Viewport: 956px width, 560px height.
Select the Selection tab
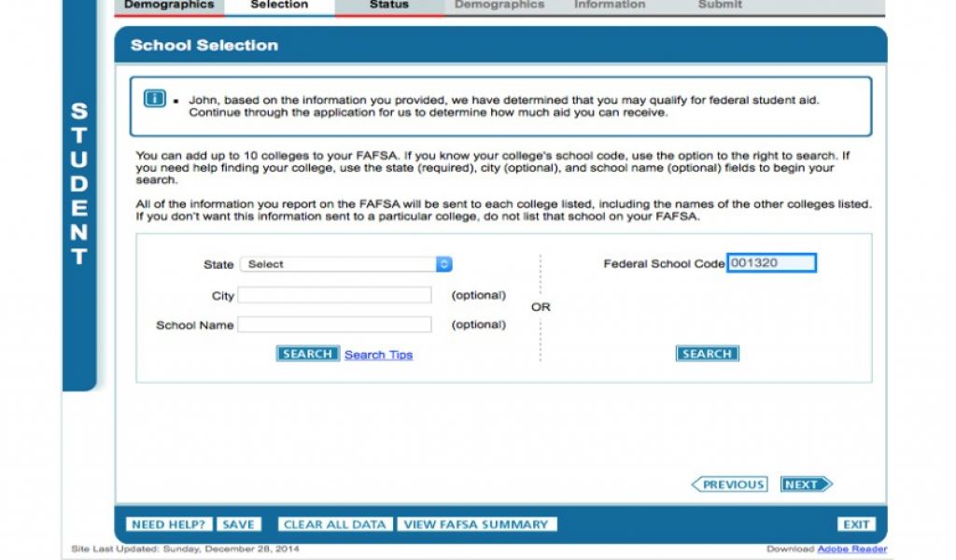tap(279, 6)
